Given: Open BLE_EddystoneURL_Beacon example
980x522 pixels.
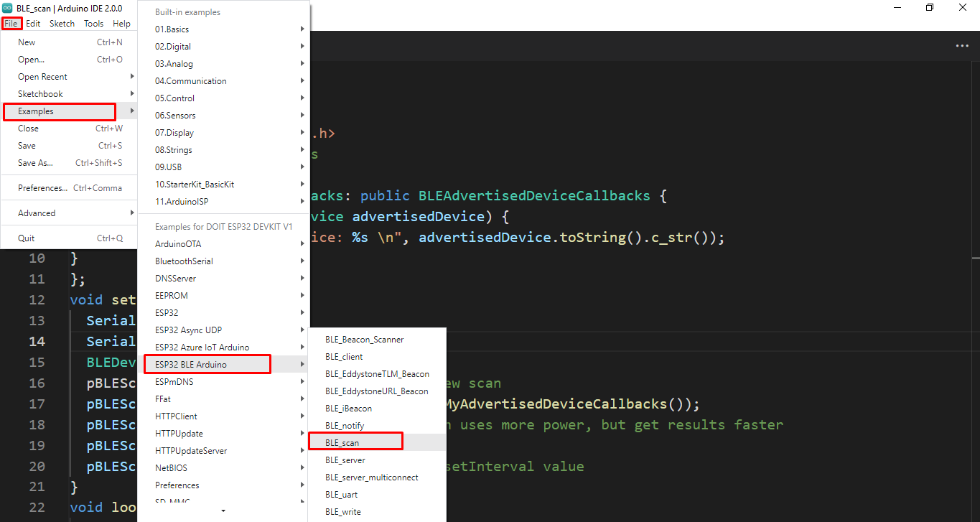Looking at the screenshot, I should pos(377,391).
